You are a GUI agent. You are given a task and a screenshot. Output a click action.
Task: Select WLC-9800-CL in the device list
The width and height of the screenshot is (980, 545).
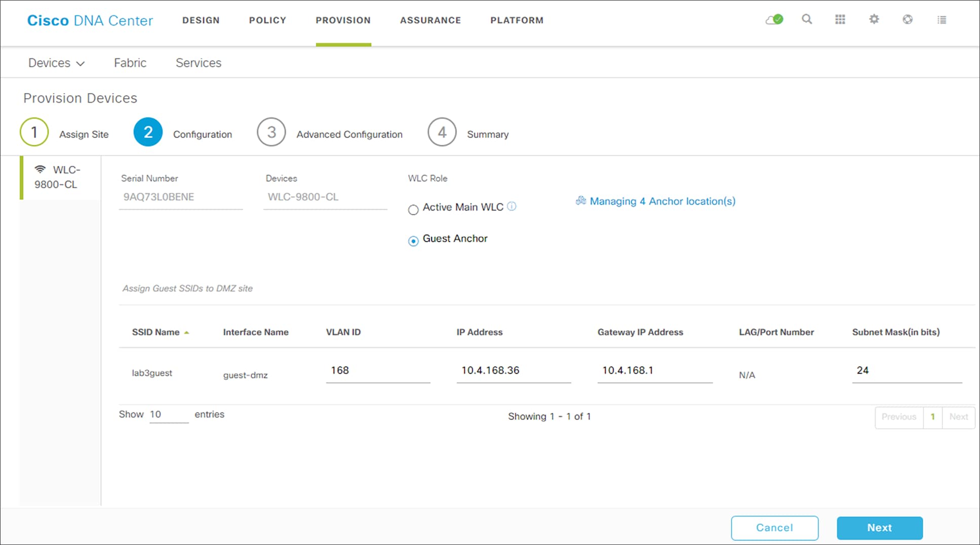click(x=60, y=177)
